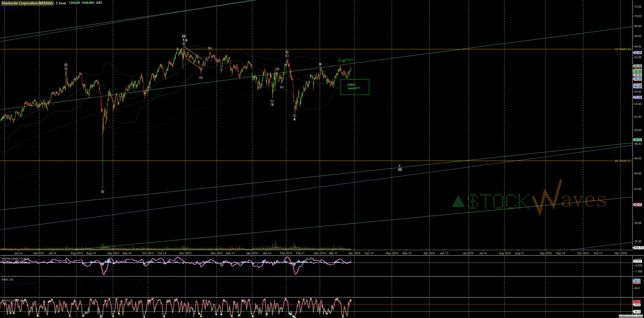The height and width of the screenshot is (318, 644).
Task: Click the Jul-2015 date on time axis
Action: [39, 253]
